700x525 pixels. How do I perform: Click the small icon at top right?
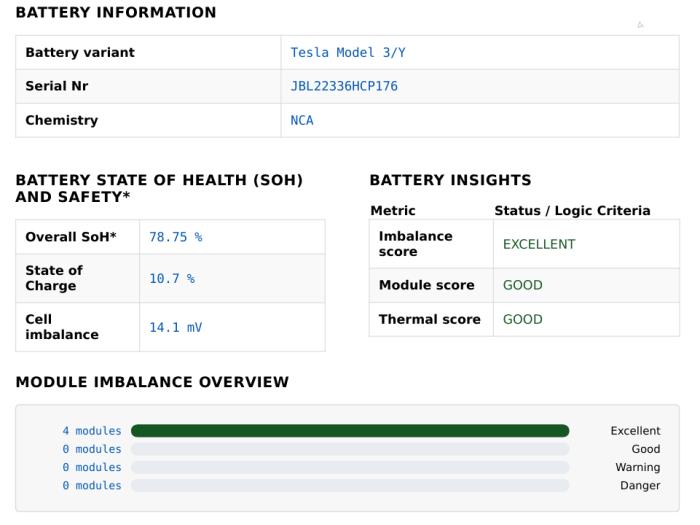(640, 25)
